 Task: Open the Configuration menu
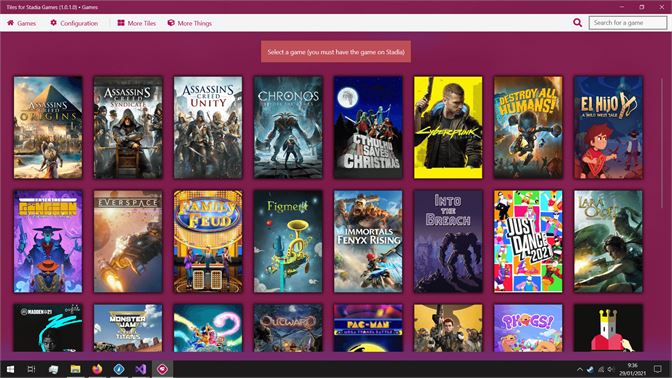pos(74,23)
